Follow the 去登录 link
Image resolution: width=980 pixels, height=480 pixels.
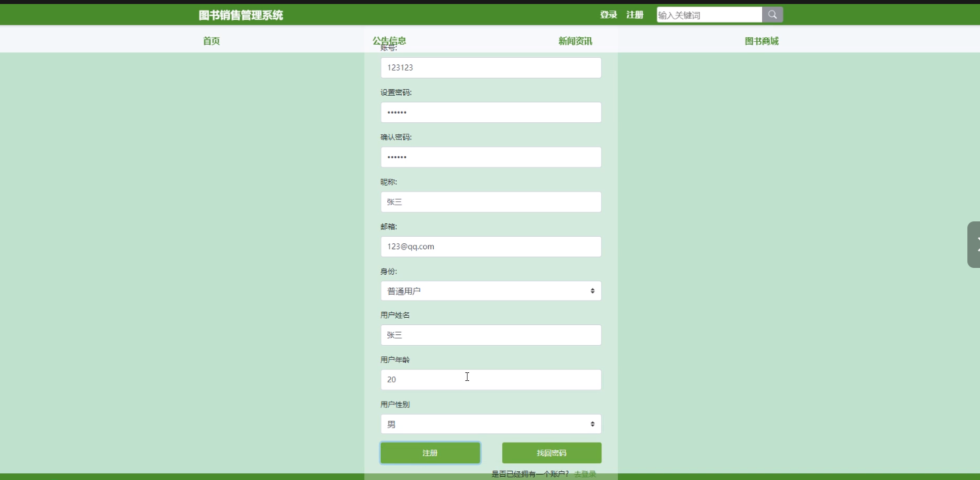coord(585,474)
